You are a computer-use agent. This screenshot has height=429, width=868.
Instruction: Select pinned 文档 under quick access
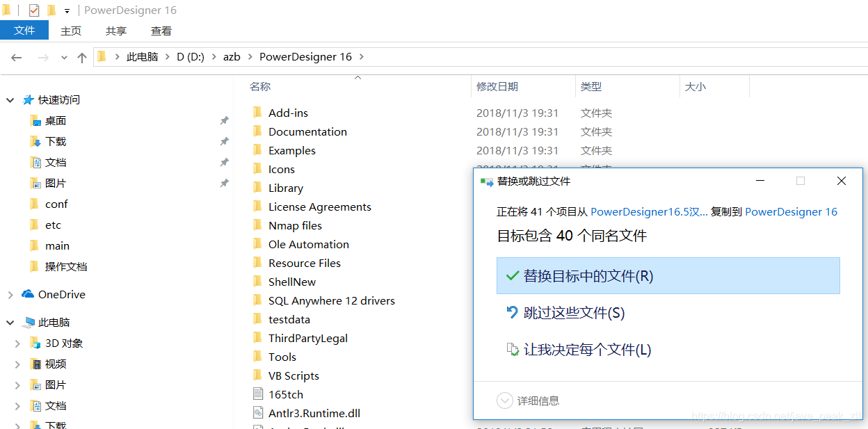tap(56, 163)
